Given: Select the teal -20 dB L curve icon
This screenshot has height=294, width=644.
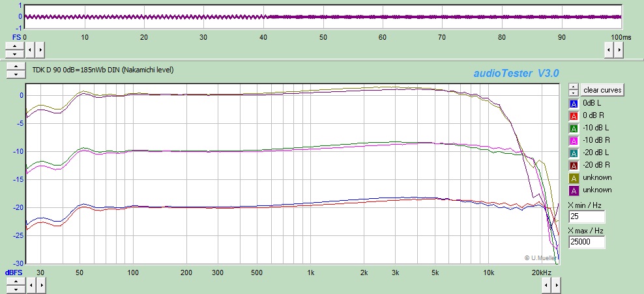Looking at the screenshot, I should [x=574, y=153].
